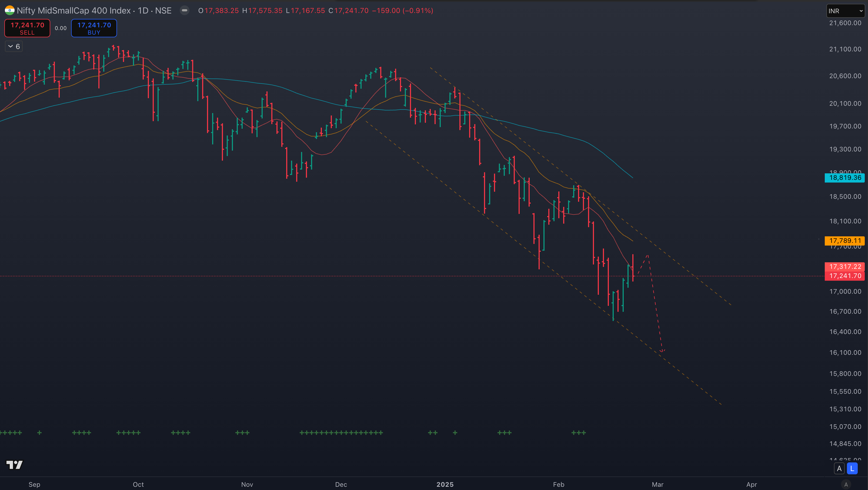
Task: Click the 21,100.00 price scale label
Action: pyautogui.click(x=845, y=49)
